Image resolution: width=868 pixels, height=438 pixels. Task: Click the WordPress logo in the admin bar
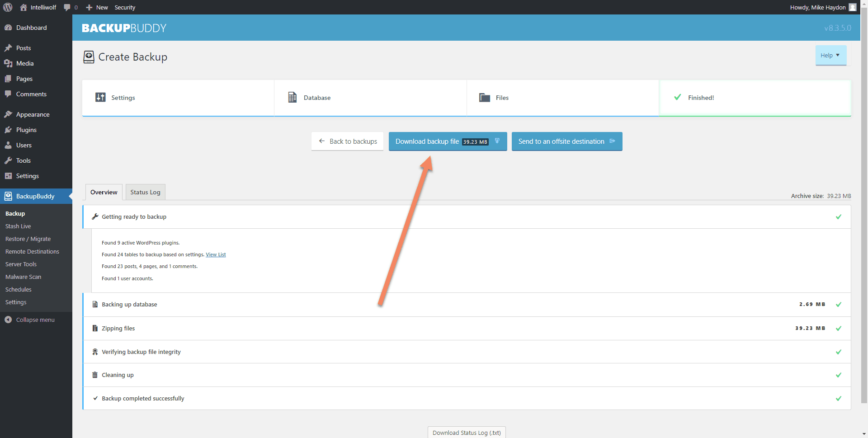click(7, 7)
